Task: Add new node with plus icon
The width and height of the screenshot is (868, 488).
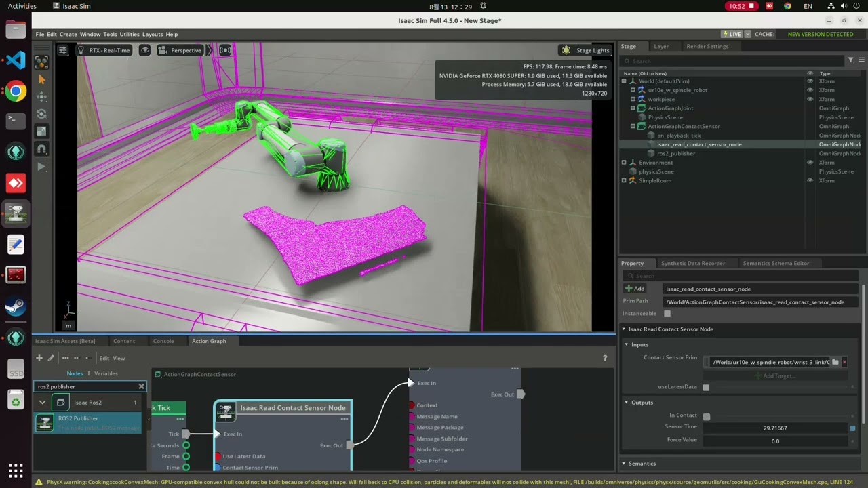Action: (x=39, y=358)
